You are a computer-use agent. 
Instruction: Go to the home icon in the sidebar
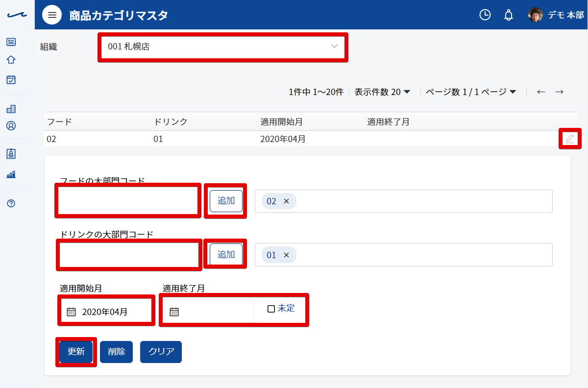coord(11,60)
